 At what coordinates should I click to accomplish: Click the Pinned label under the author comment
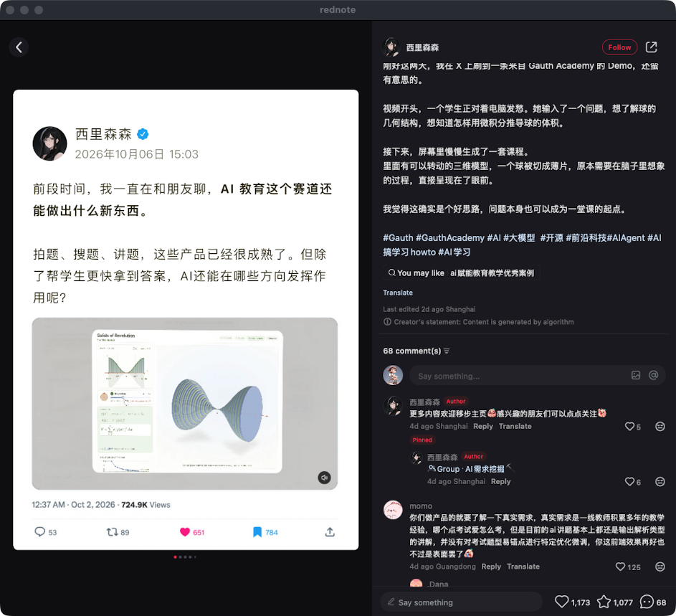[422, 440]
